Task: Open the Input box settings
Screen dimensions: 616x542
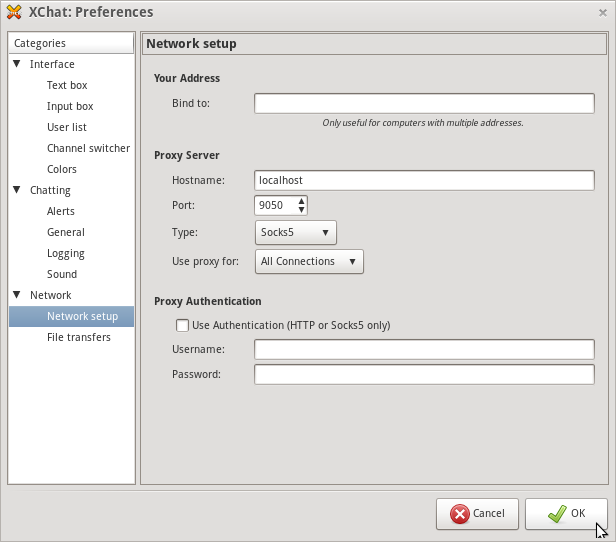Action: [70, 106]
